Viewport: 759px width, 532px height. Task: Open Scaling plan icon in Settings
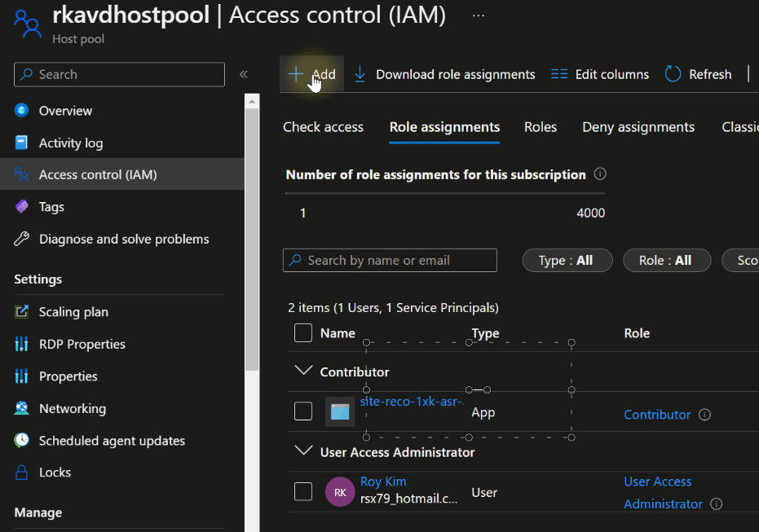click(22, 312)
